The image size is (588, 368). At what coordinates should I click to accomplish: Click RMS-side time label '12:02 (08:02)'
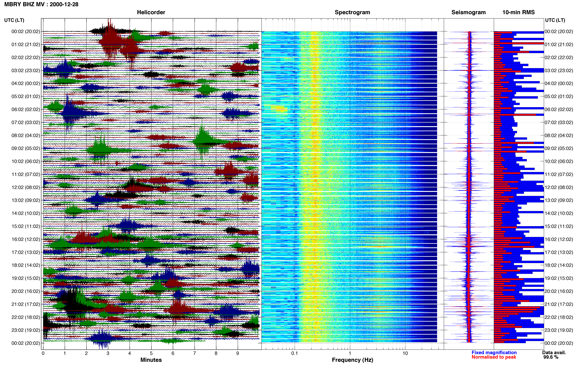559,187
